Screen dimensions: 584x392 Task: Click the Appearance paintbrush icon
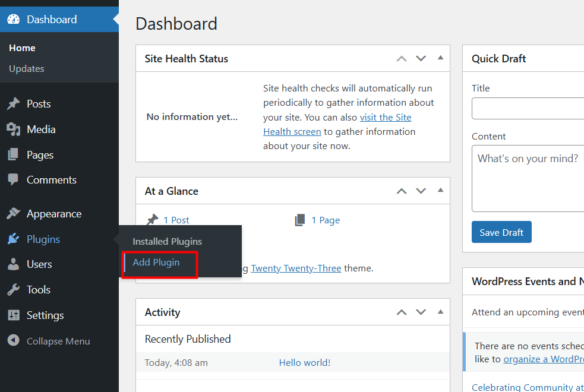click(x=13, y=214)
